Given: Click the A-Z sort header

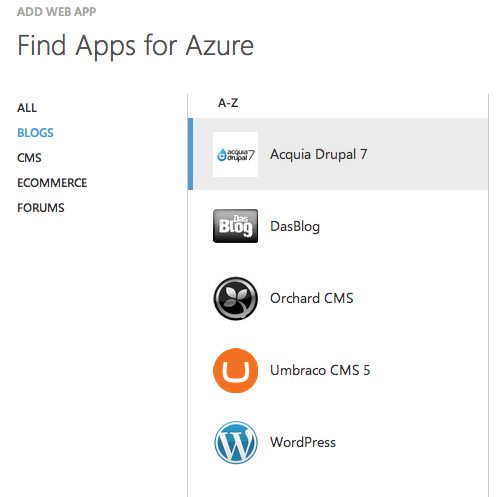Looking at the screenshot, I should tap(228, 103).
